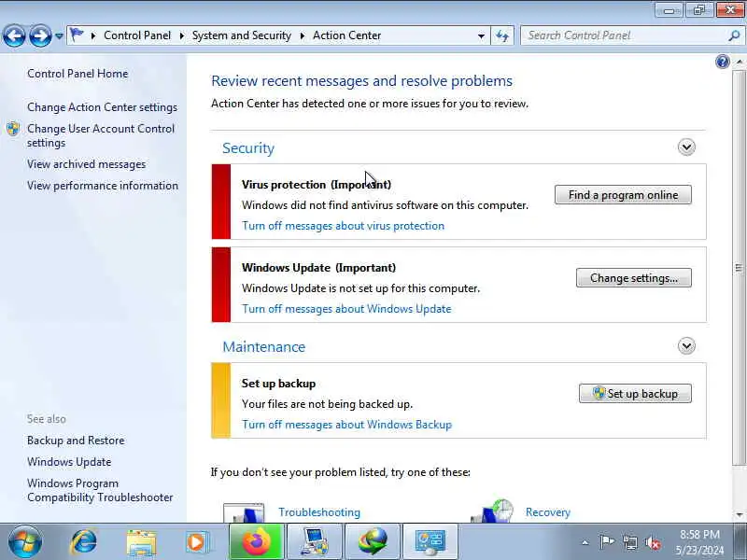Turn off messages about virus protection
Viewport: 747px width, 560px height.
tap(343, 226)
